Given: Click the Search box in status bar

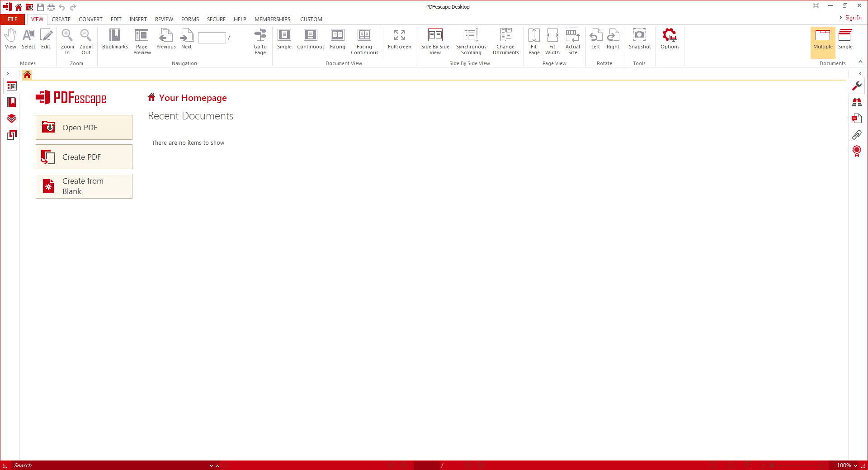Looking at the screenshot, I should tap(108, 465).
